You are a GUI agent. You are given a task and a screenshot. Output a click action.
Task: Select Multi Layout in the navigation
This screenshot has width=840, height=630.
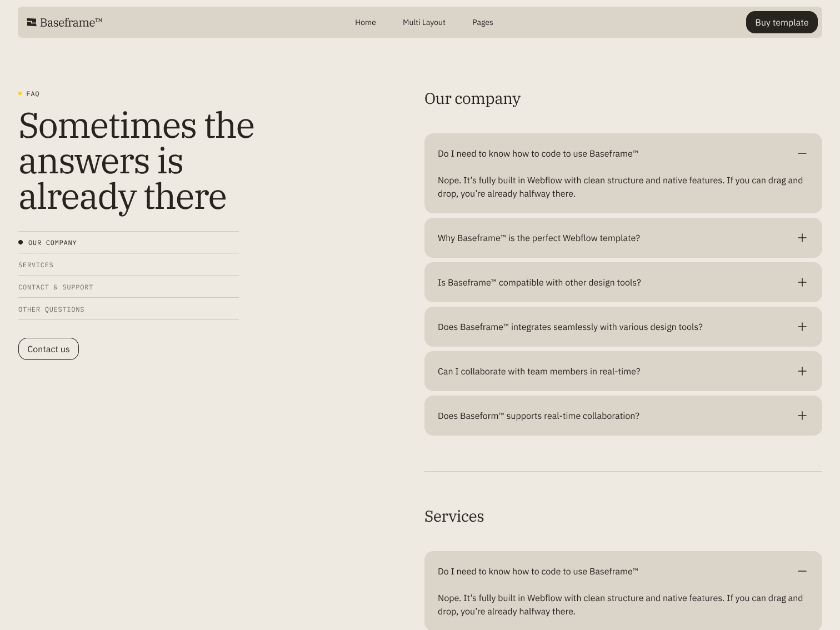(x=424, y=22)
